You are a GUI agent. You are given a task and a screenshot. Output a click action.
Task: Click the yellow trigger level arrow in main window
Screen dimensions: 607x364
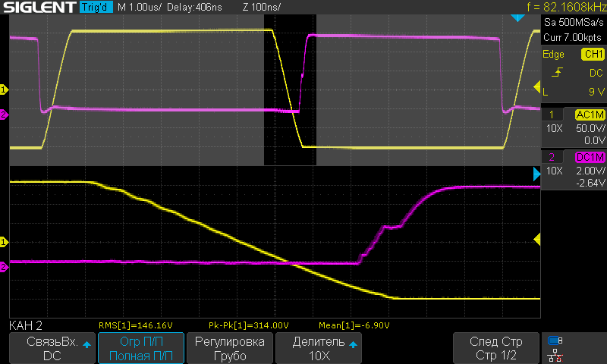(537, 87)
